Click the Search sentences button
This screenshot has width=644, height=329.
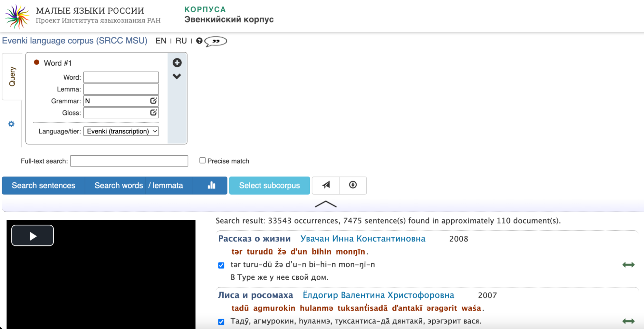(43, 185)
